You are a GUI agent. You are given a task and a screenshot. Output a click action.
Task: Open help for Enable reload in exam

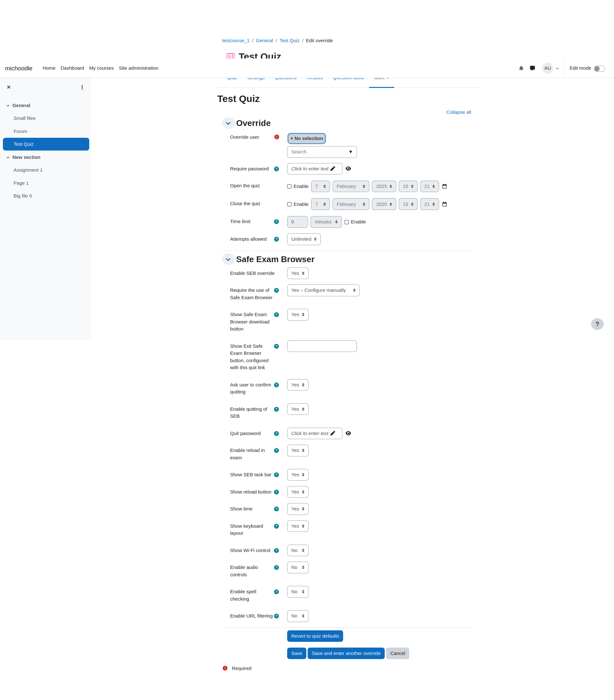point(277,451)
